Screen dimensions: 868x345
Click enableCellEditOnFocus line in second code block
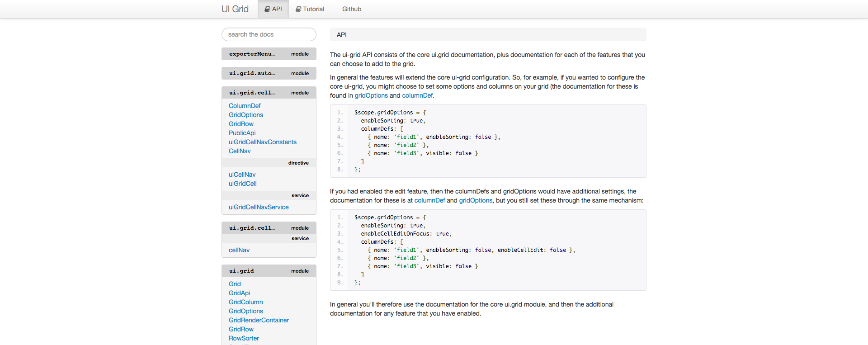coord(406,234)
